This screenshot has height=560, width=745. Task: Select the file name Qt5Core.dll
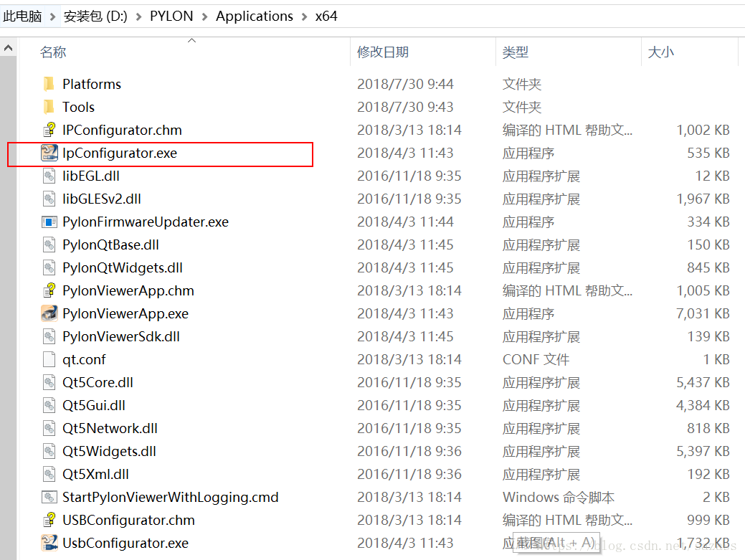click(x=98, y=382)
